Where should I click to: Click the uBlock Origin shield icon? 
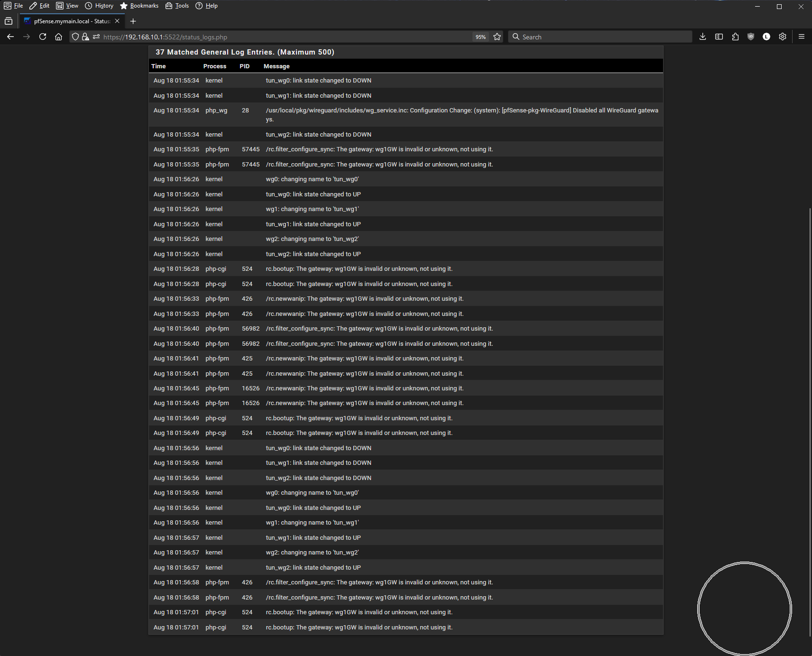(x=751, y=37)
